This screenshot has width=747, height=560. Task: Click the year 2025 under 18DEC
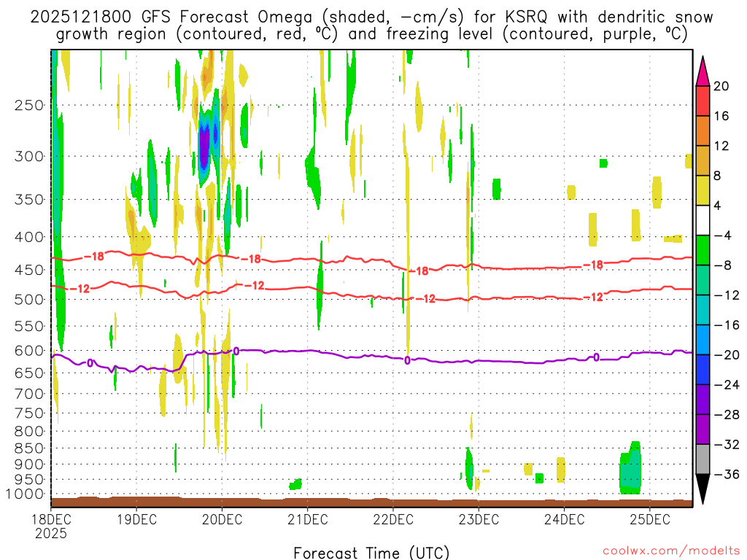tap(51, 534)
